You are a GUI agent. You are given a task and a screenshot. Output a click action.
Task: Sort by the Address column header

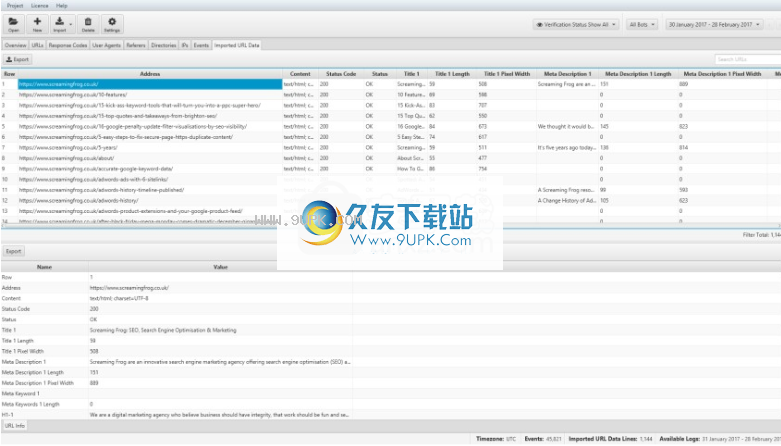point(150,74)
